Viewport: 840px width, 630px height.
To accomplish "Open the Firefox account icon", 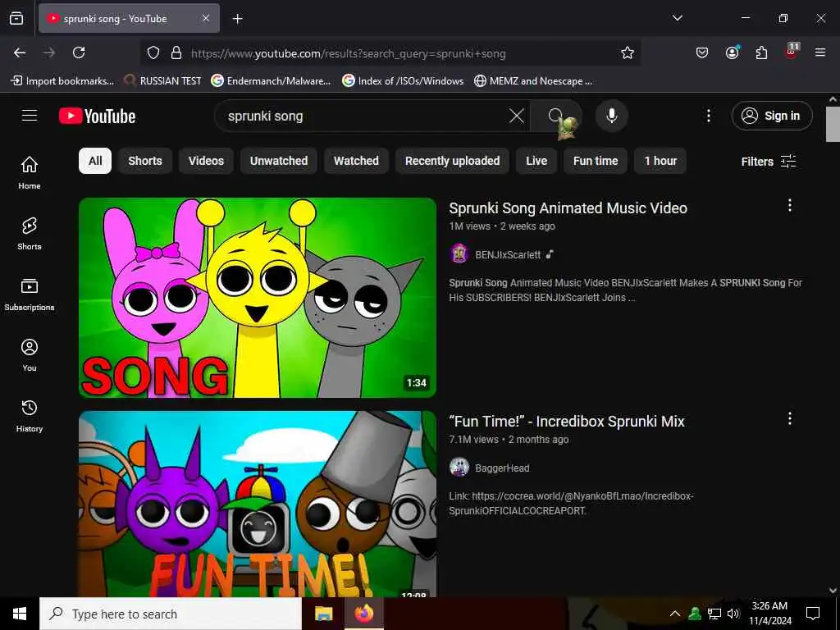I will coord(732,52).
